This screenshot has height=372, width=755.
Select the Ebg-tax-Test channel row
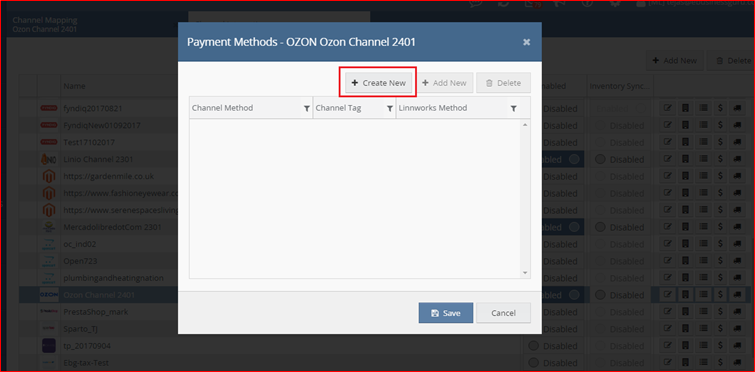coord(86,363)
